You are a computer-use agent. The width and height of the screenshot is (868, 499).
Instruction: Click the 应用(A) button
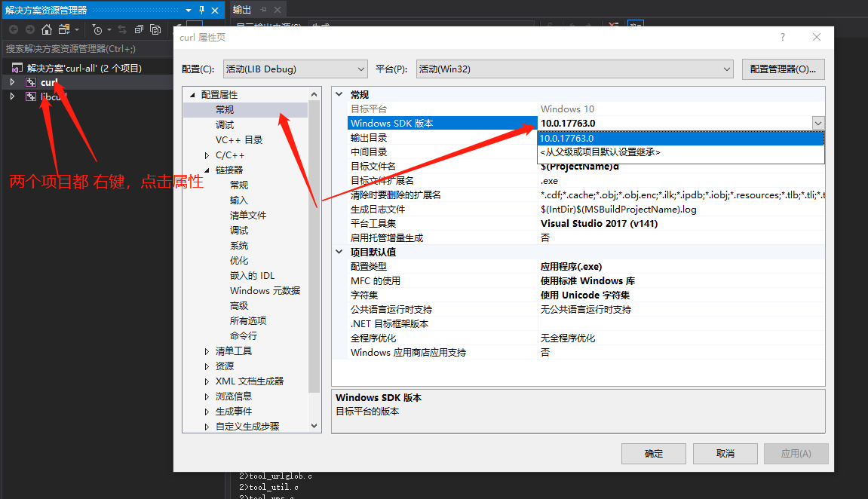tap(796, 454)
